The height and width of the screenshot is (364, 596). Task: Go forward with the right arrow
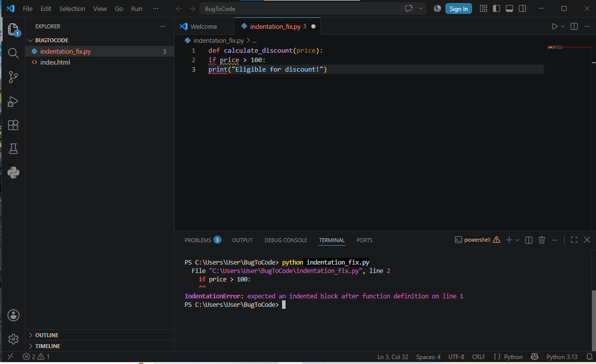pyautogui.click(x=192, y=9)
